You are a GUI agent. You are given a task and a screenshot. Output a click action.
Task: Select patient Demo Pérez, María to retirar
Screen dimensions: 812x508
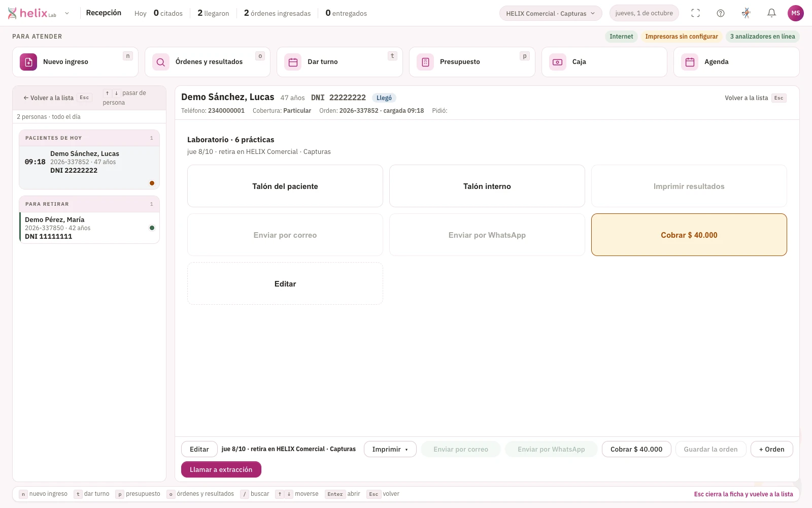pos(89,228)
